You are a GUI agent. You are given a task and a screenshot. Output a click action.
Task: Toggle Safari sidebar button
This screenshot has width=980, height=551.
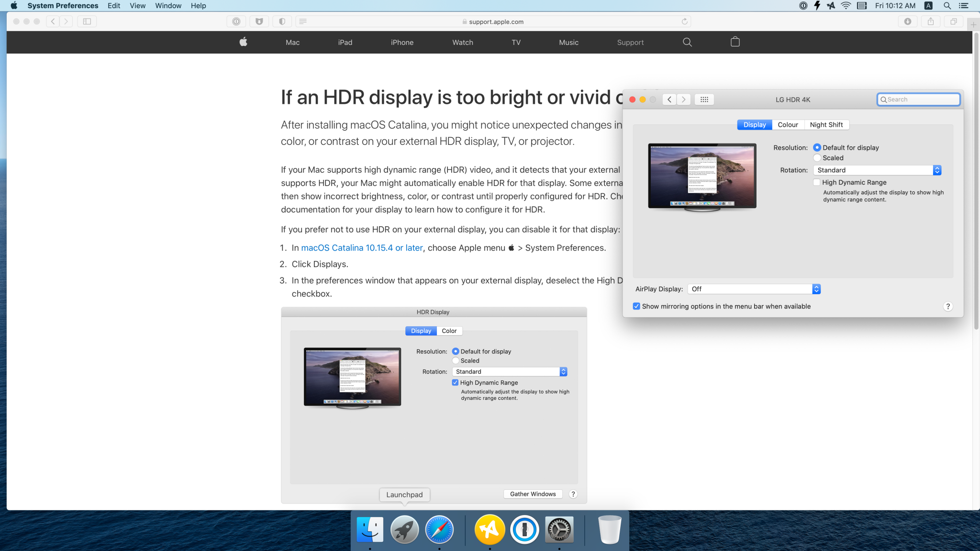[87, 21]
